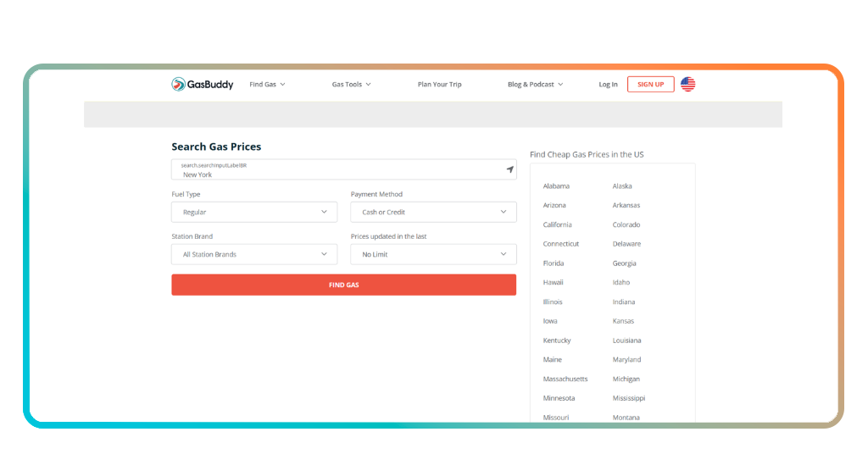Viewport: 868px width, 454px height.
Task: Open the Fuel Type dropdown
Action: [254, 212]
